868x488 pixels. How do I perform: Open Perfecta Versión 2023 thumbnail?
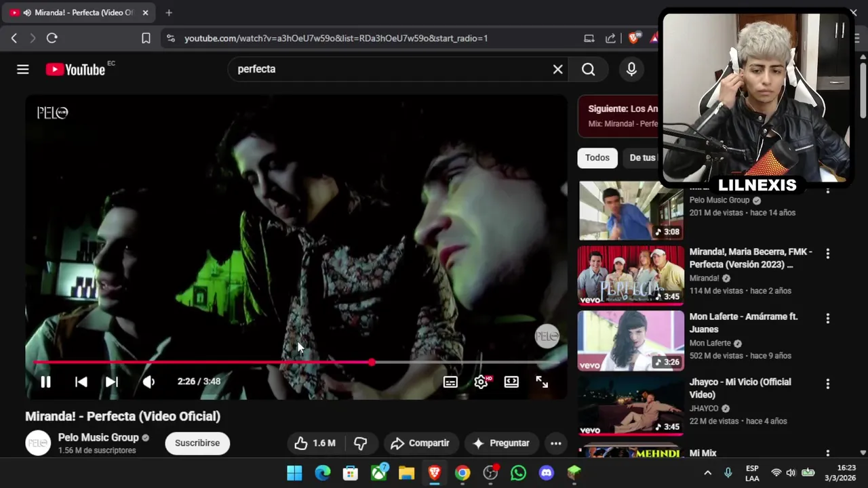pos(631,275)
